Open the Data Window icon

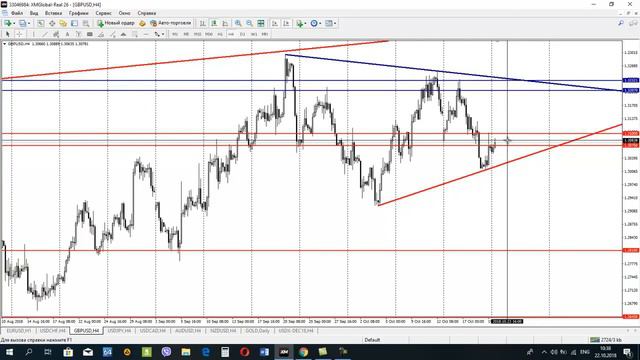52,23
